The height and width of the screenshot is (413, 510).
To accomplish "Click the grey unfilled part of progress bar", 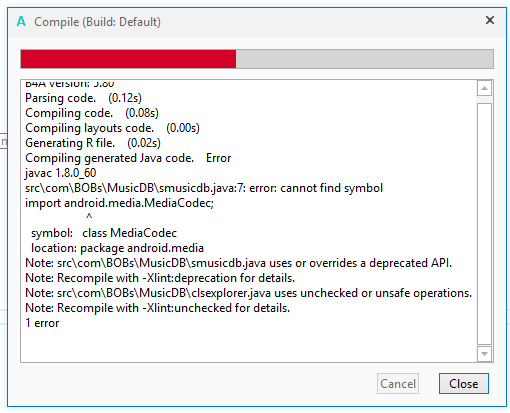I will coord(364,59).
